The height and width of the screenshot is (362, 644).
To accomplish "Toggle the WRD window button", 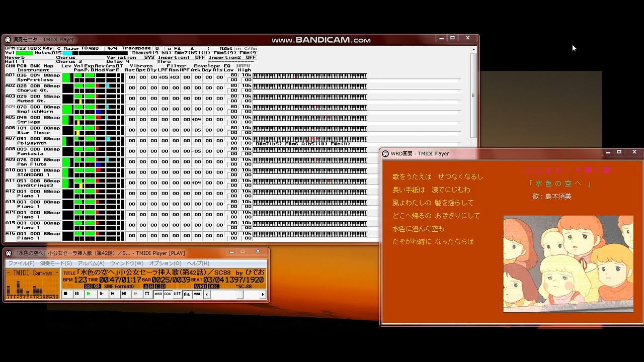I will pyautogui.click(x=158, y=294).
